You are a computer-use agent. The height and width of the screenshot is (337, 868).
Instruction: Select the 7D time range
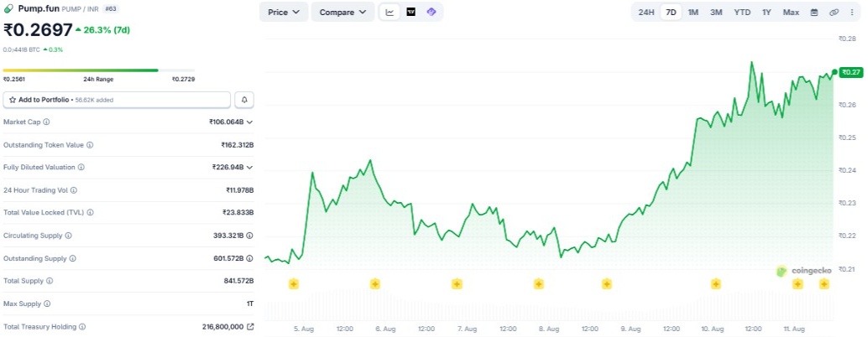pos(671,12)
